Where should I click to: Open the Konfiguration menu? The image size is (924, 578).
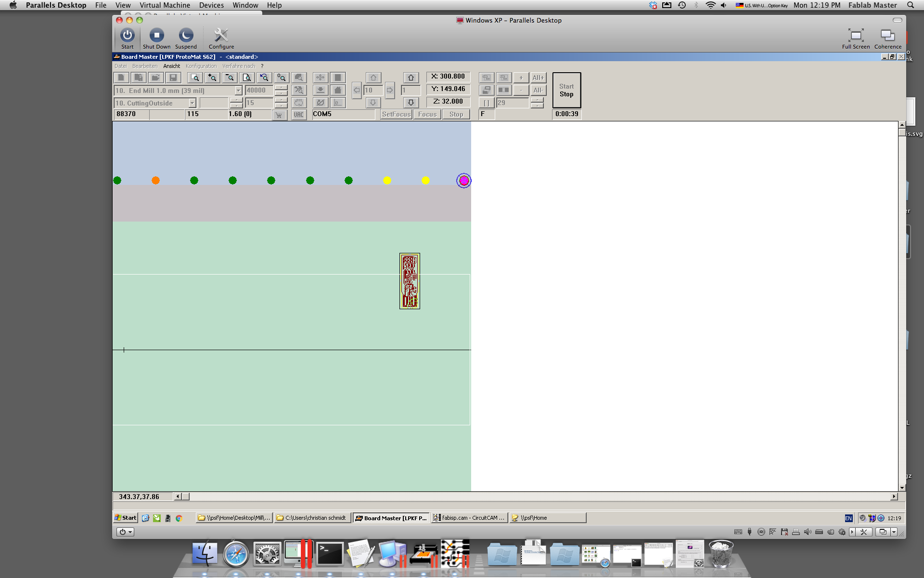[x=201, y=66]
